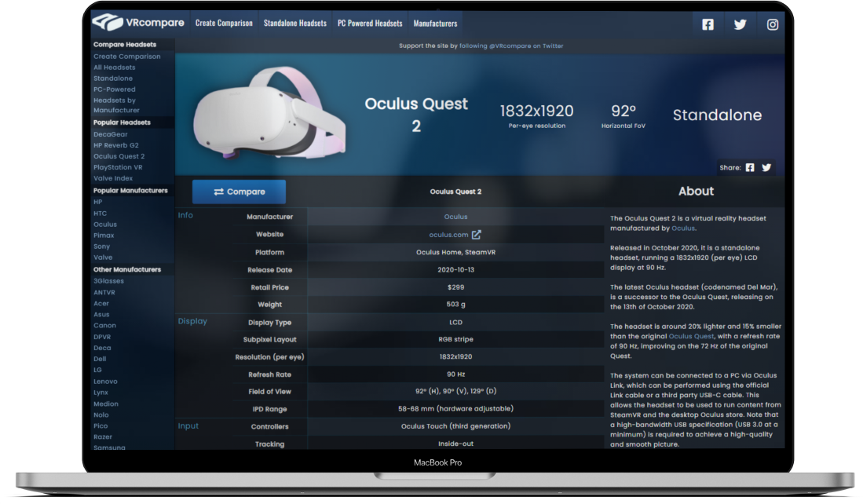
Task: Open PC Powered Headsets menu item
Action: coord(370,23)
